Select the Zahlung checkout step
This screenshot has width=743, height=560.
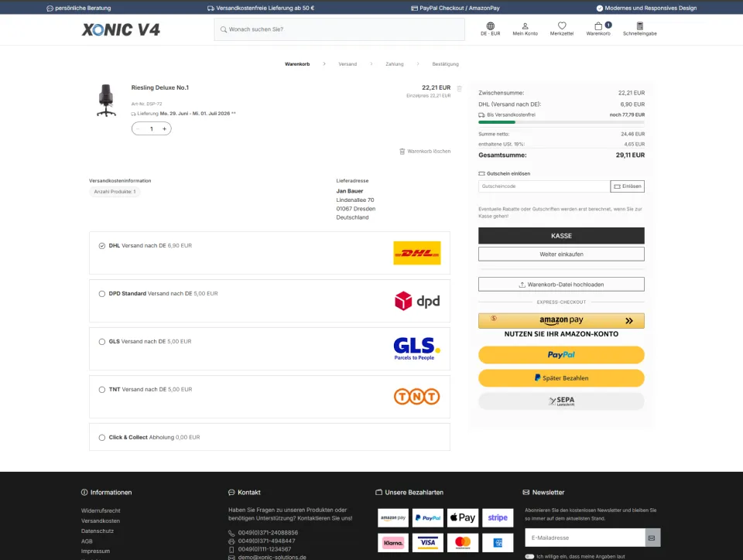[x=394, y=64]
